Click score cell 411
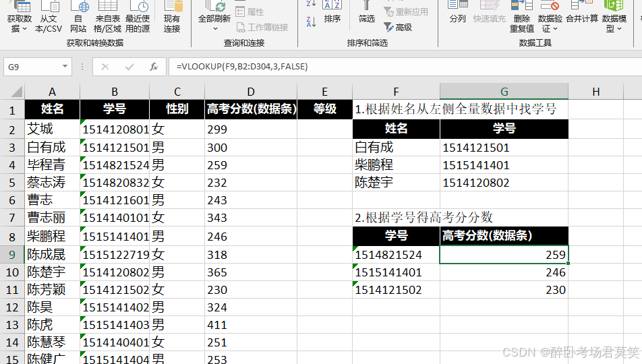 [251, 325]
